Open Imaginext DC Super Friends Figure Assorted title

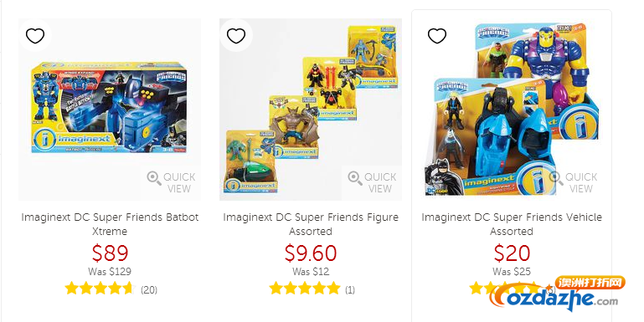coord(311,224)
